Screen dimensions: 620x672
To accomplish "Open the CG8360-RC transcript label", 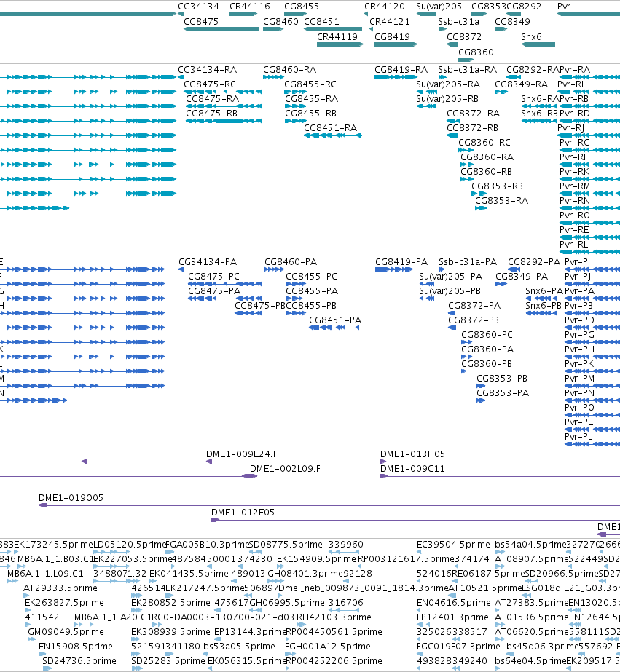I will (x=484, y=143).
